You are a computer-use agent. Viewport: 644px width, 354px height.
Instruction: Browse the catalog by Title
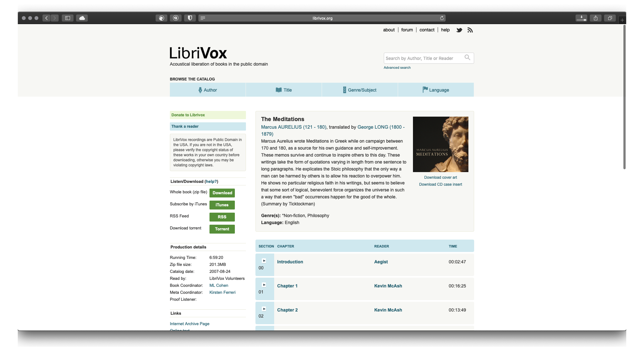click(284, 90)
